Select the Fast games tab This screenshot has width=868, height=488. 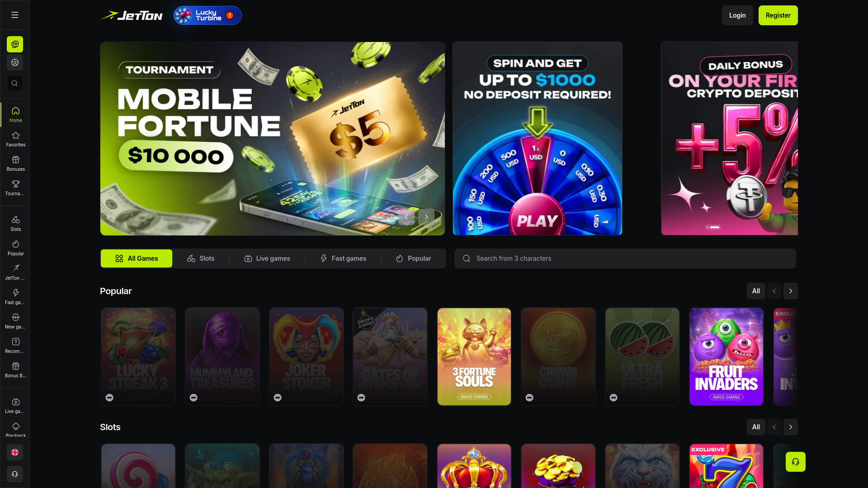(x=343, y=258)
